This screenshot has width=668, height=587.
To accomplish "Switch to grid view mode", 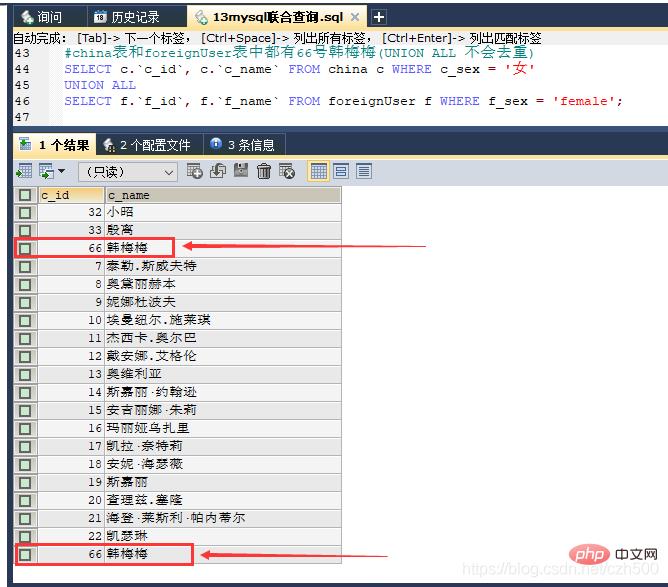I will coord(319,171).
